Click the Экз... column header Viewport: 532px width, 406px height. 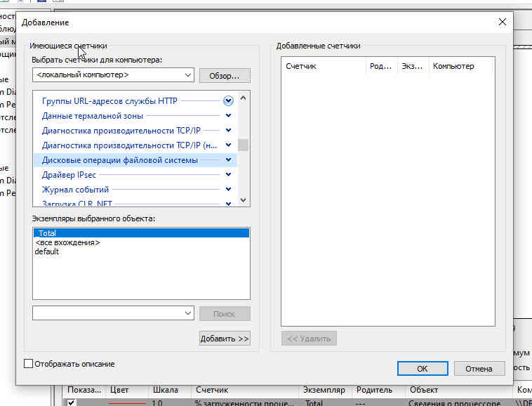tap(413, 66)
